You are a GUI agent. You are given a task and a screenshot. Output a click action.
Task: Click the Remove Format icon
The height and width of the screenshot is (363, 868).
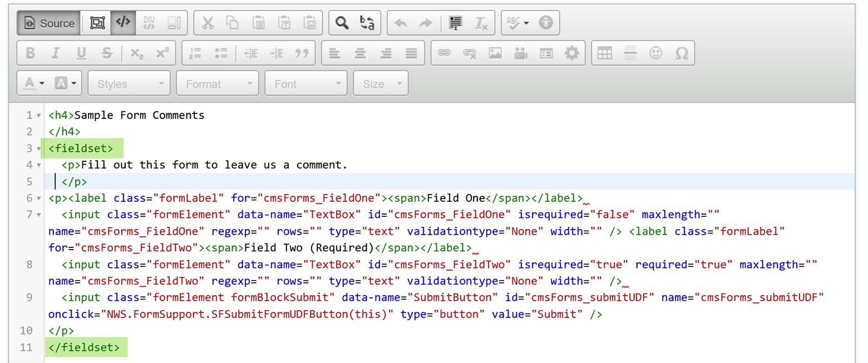tap(481, 23)
